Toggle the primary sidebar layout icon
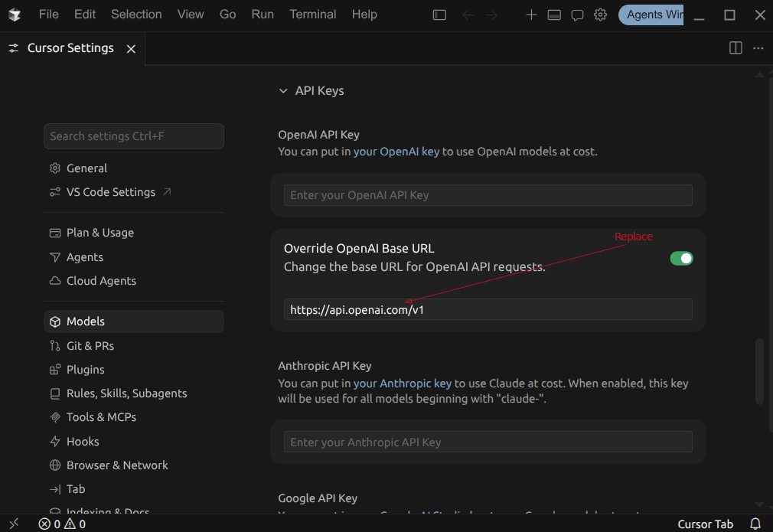773x532 pixels. pos(439,15)
